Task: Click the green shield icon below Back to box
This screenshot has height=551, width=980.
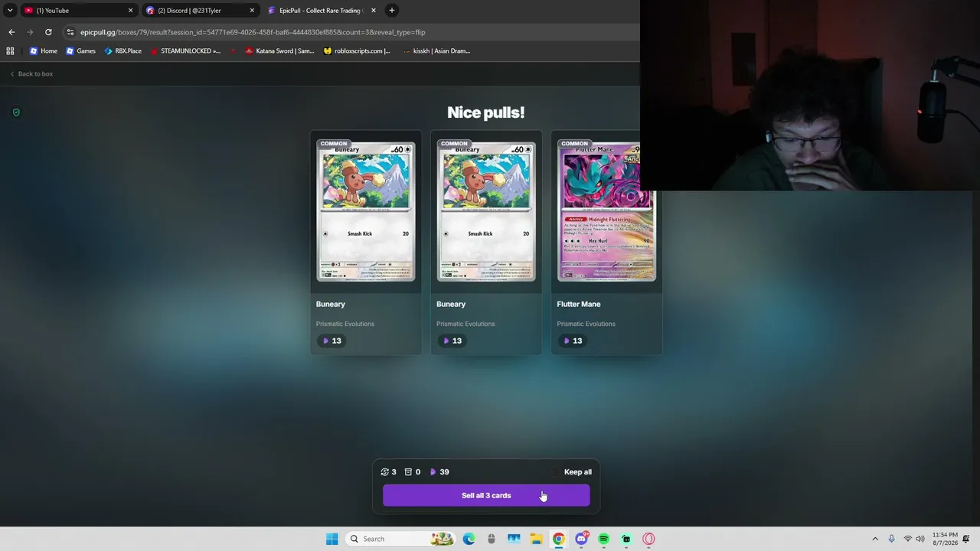Action: pos(16,112)
